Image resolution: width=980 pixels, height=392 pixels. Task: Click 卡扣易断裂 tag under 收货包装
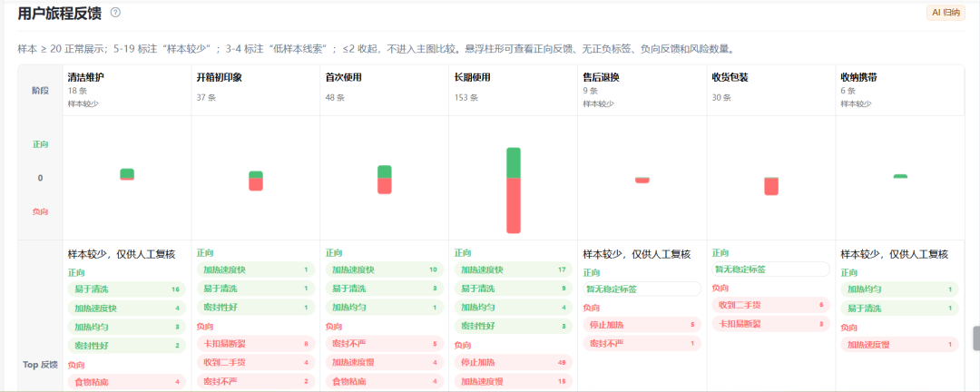[x=770, y=323]
